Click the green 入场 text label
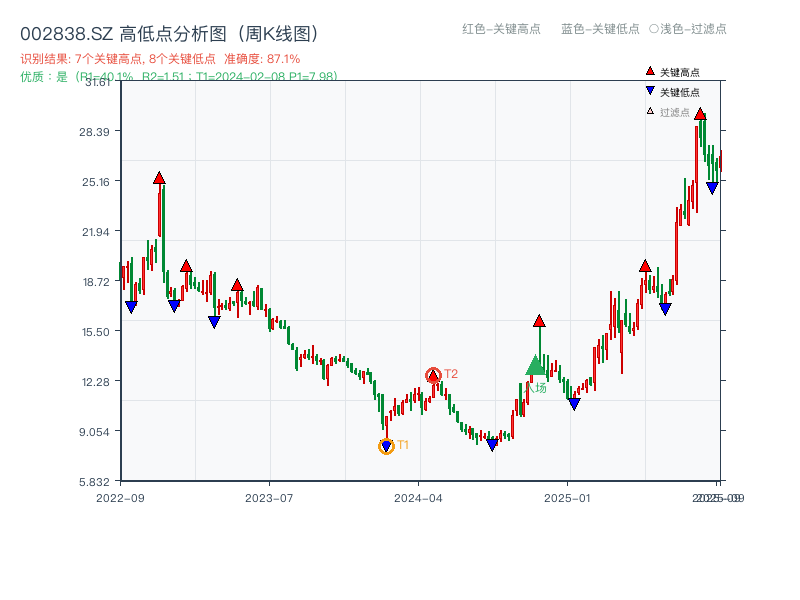Viewport: 800px width, 600px height. coord(536,388)
